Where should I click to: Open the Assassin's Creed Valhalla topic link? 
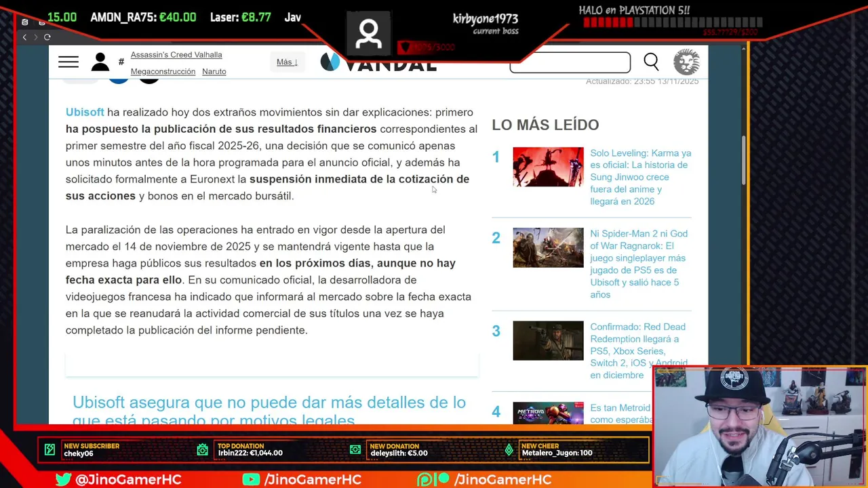click(176, 55)
